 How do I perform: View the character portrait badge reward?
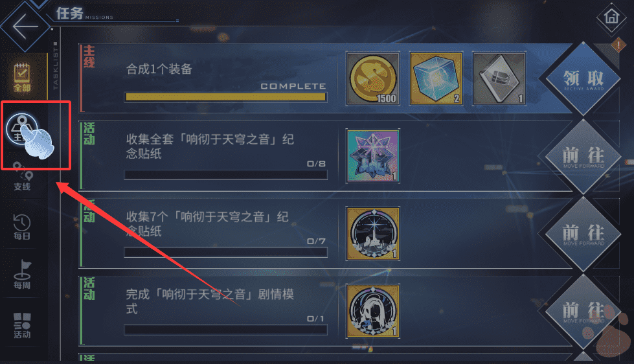click(x=373, y=312)
